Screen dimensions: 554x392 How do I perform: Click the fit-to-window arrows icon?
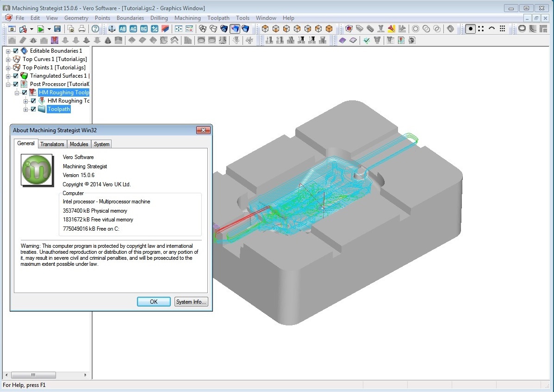click(179, 29)
